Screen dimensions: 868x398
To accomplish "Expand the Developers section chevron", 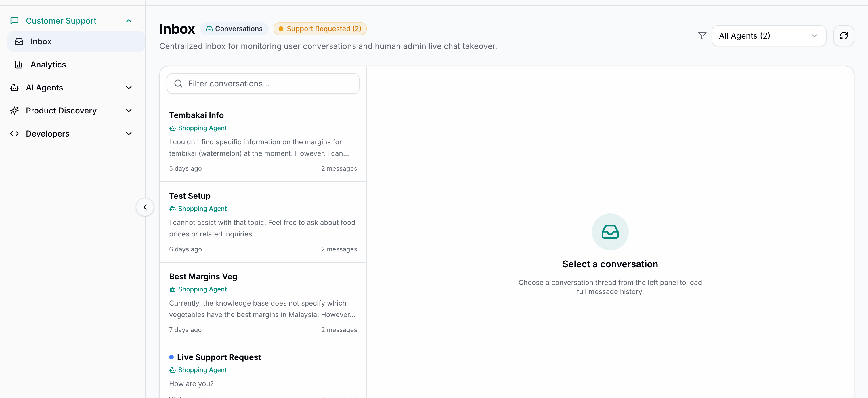I will 129,134.
